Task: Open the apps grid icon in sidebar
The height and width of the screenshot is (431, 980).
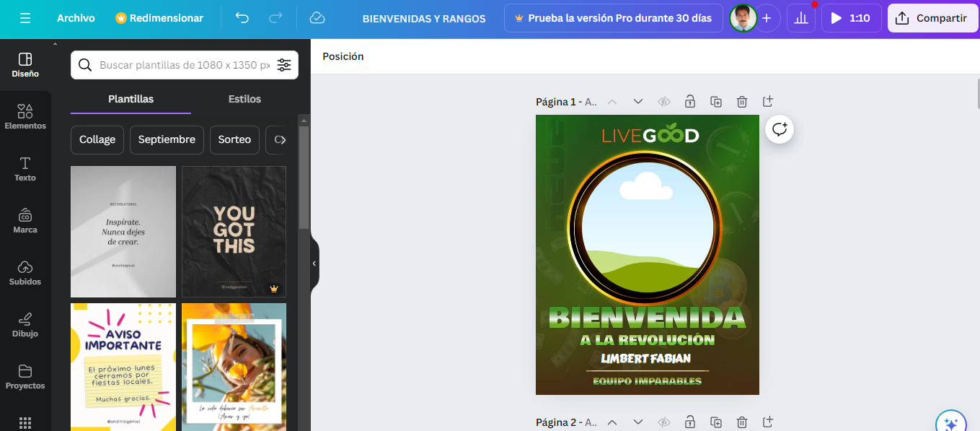Action: coord(25,422)
